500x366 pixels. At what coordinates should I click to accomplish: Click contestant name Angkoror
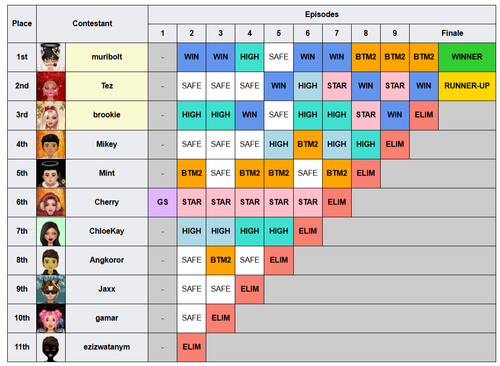(107, 260)
